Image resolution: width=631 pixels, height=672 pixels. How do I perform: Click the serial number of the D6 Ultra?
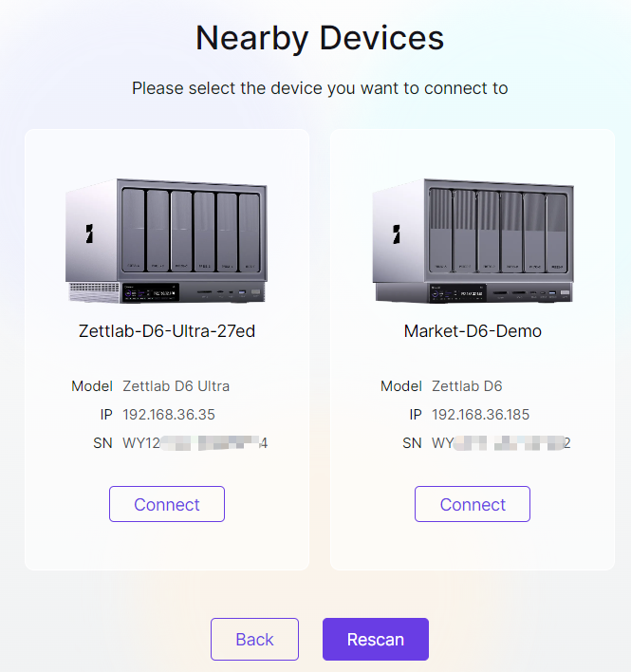(195, 443)
